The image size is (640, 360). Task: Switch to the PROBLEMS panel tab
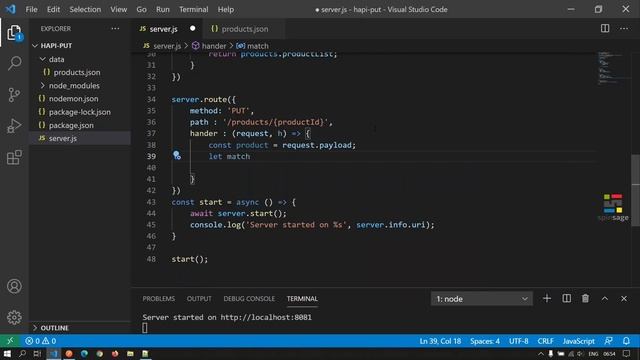click(x=158, y=299)
